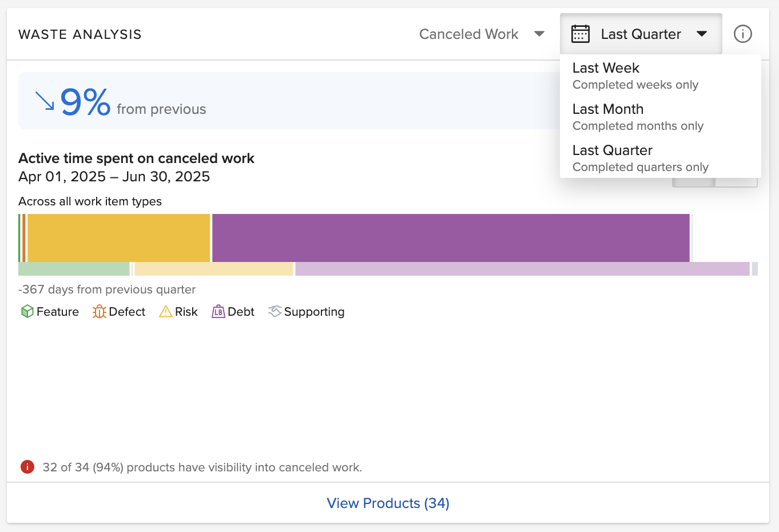Click the red alert icon beside visibility message
This screenshot has height=532, width=779.
27,467
